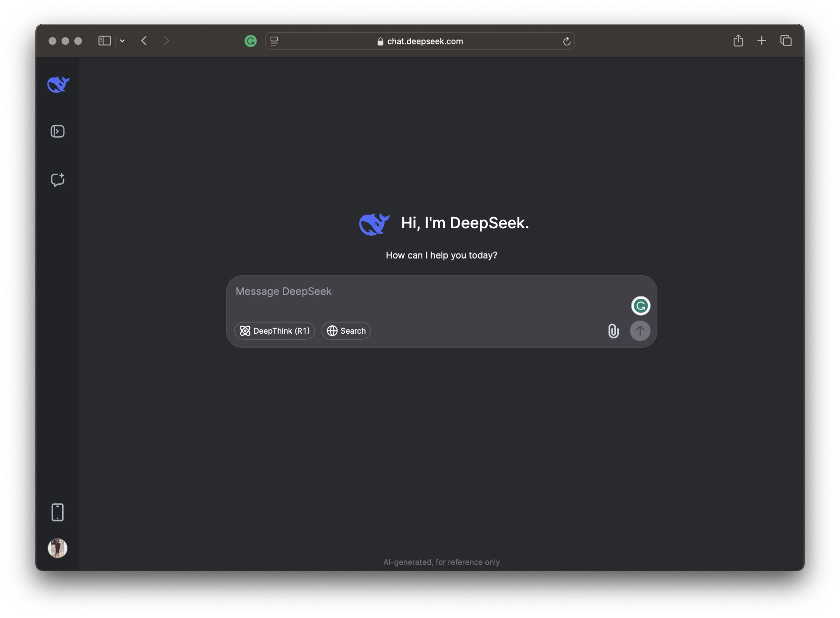Select the chat.deepseek.com address bar
Screen dimensions: 840x618
pos(420,41)
